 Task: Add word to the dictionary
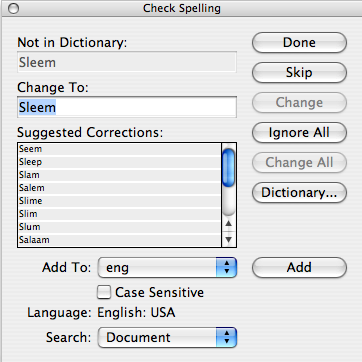pyautogui.click(x=299, y=267)
